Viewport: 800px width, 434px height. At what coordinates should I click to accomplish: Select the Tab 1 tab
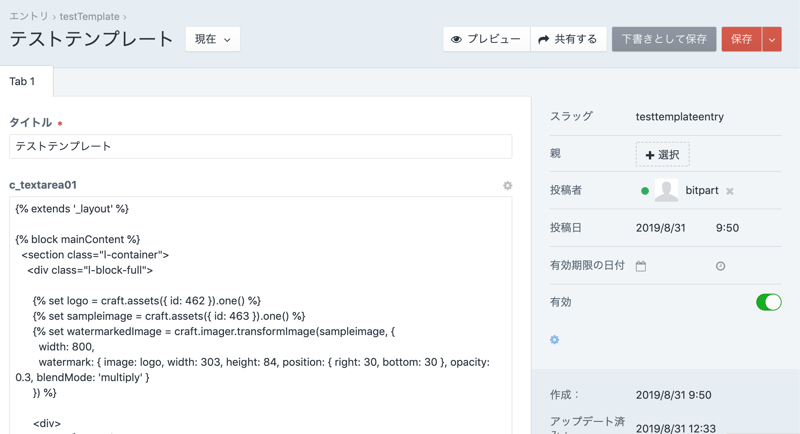click(x=23, y=82)
